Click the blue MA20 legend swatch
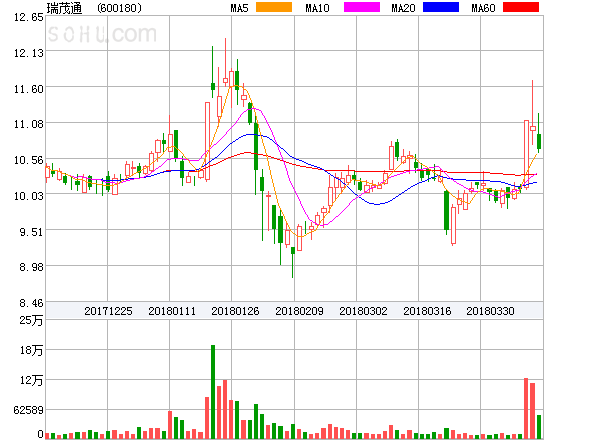Viewport: 600px width, 440px height. [441, 7]
